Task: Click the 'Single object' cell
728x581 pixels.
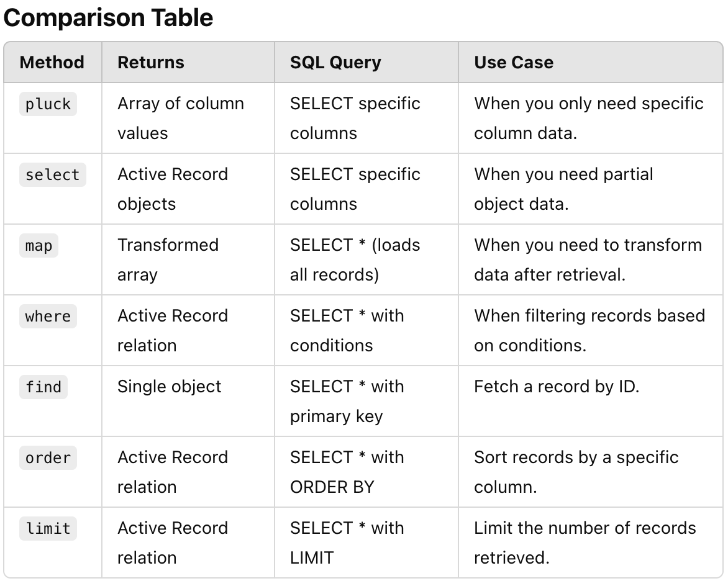Action: pos(170,387)
